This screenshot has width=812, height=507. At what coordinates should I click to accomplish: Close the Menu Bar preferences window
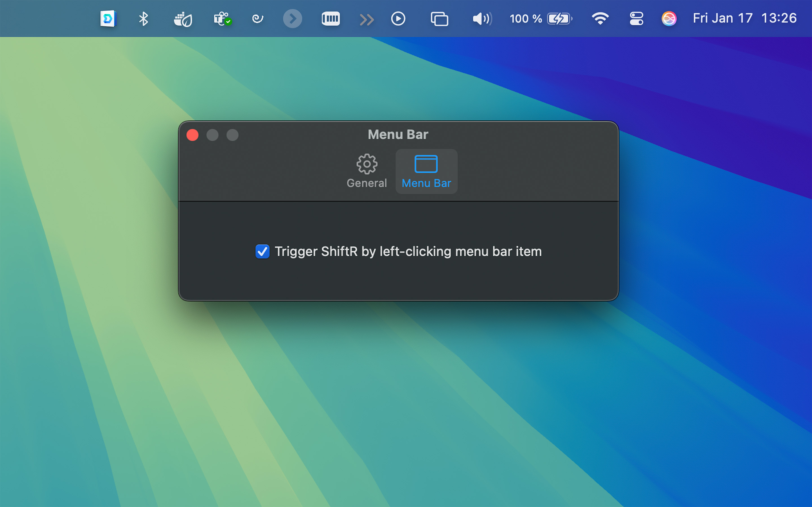tap(193, 135)
